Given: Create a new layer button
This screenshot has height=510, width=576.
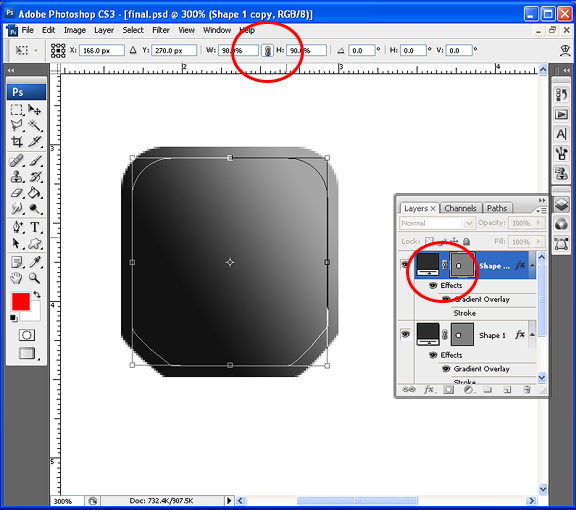Looking at the screenshot, I should [x=507, y=389].
